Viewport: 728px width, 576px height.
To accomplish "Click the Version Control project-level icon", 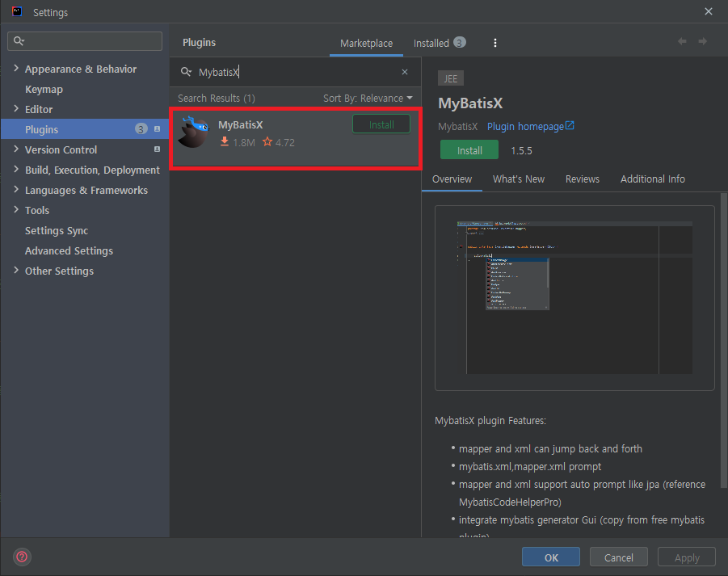I will tap(157, 149).
